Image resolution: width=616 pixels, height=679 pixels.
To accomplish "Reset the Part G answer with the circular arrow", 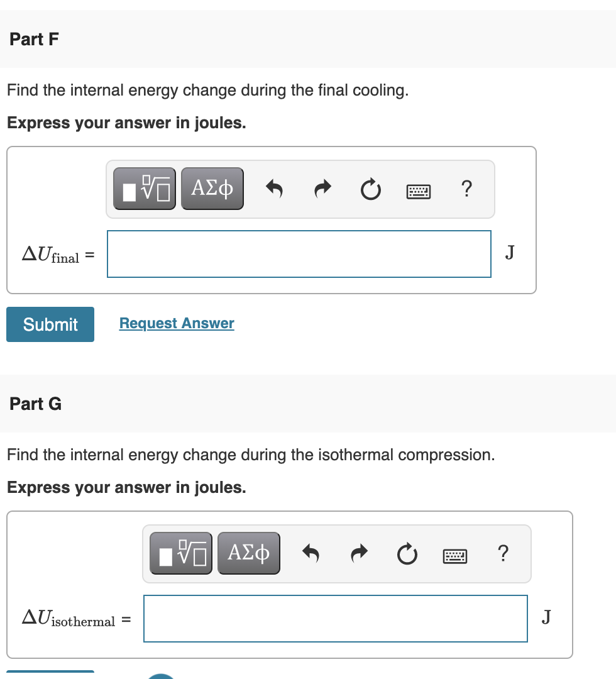I will 408,553.
